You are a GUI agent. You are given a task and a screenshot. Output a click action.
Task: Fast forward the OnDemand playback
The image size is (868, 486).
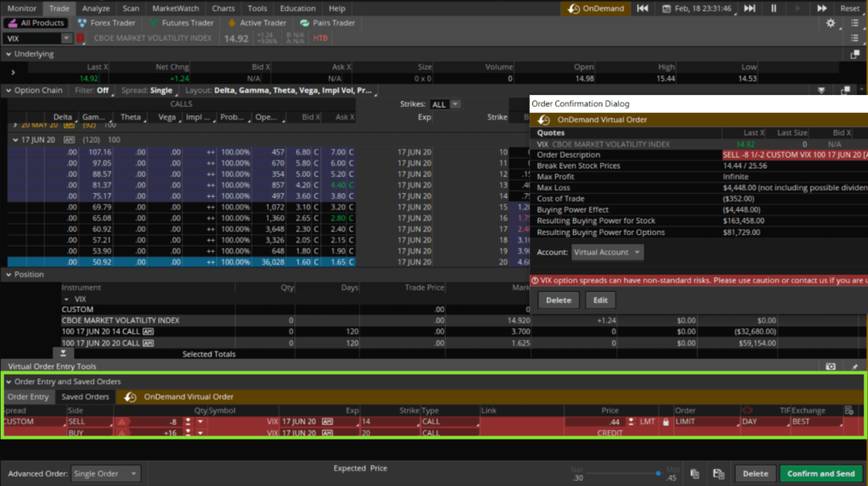pos(821,8)
